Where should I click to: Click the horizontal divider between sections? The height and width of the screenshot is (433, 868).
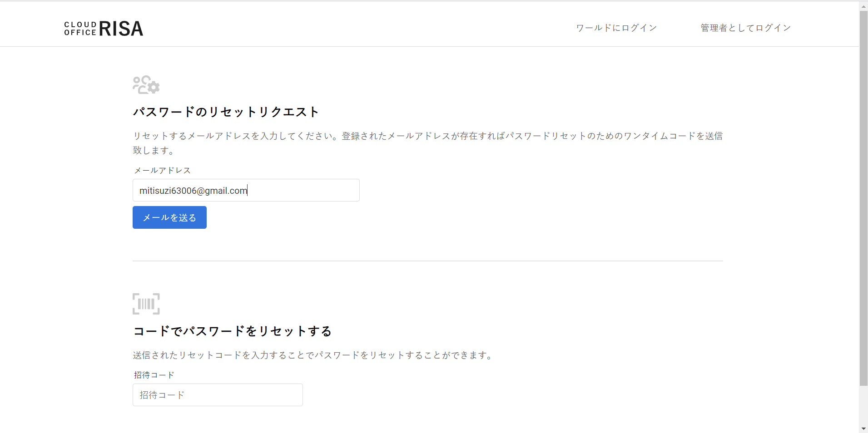[427, 261]
